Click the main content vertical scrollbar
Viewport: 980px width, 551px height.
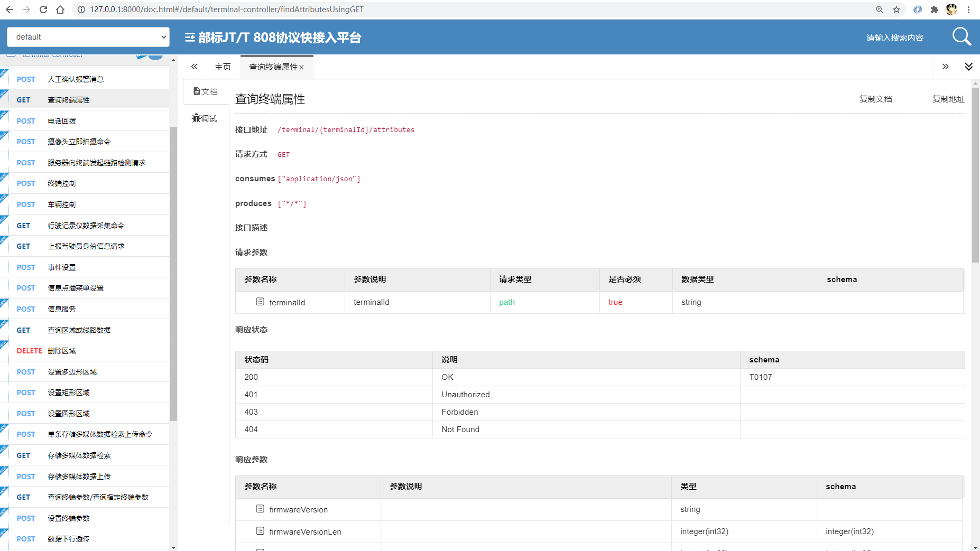(x=975, y=174)
